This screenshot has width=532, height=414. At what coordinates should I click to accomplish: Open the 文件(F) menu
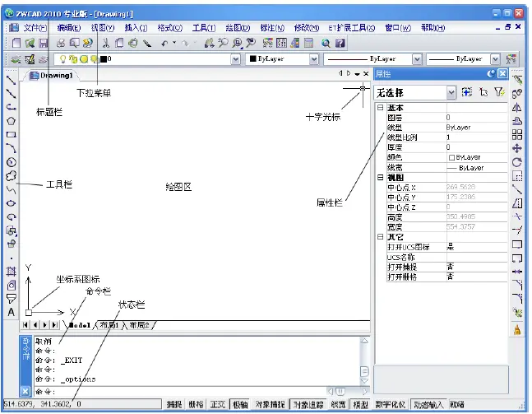[35, 28]
